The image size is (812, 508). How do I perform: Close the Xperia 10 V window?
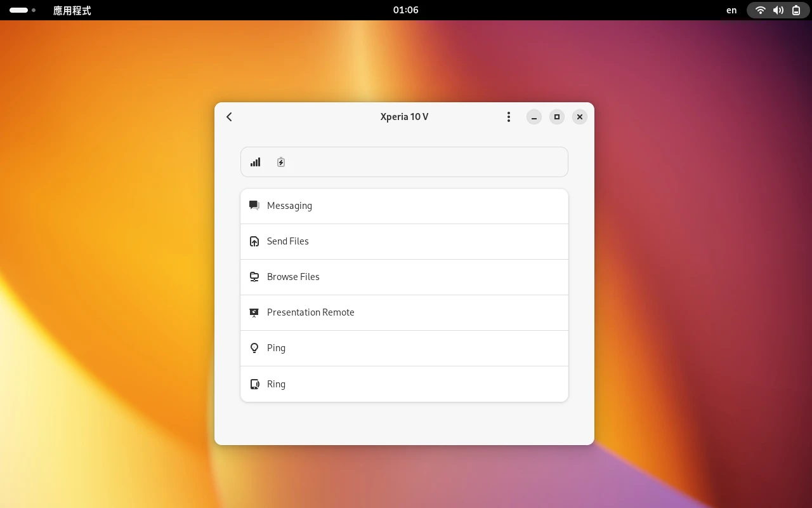(x=579, y=117)
